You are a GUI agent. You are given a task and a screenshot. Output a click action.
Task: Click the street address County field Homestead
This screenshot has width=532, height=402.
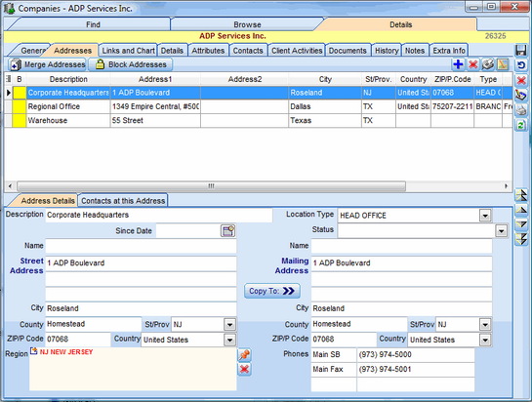pyautogui.click(x=94, y=324)
